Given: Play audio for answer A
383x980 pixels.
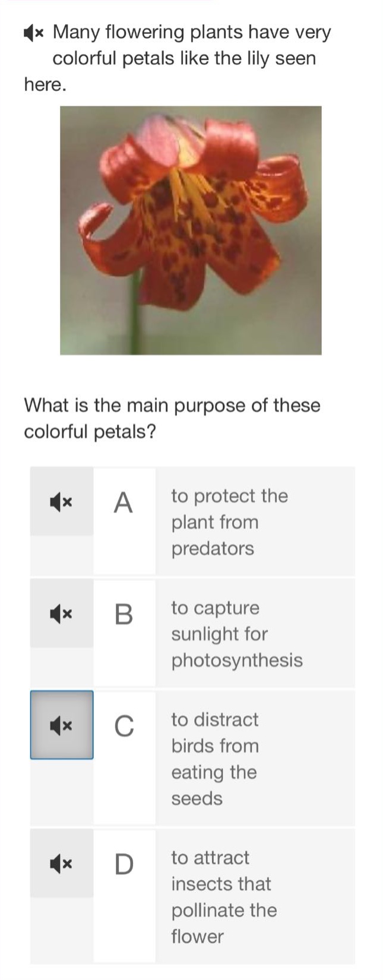Looking at the screenshot, I should [x=62, y=502].
